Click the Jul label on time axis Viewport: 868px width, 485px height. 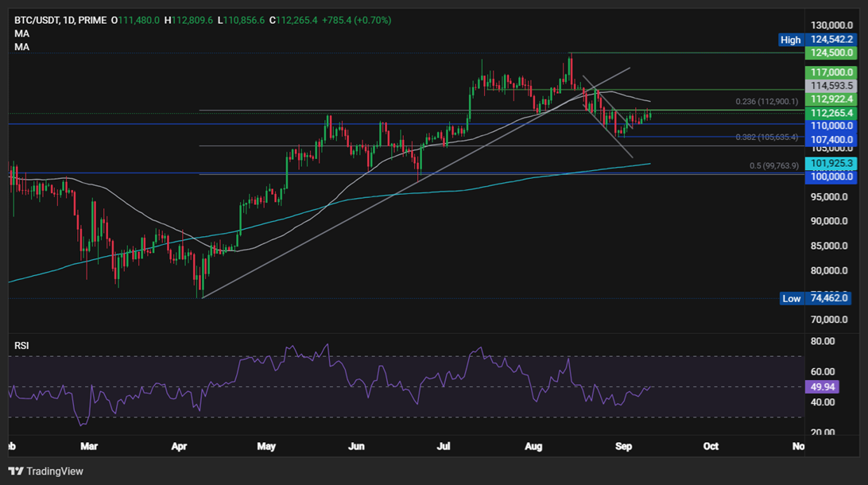444,446
